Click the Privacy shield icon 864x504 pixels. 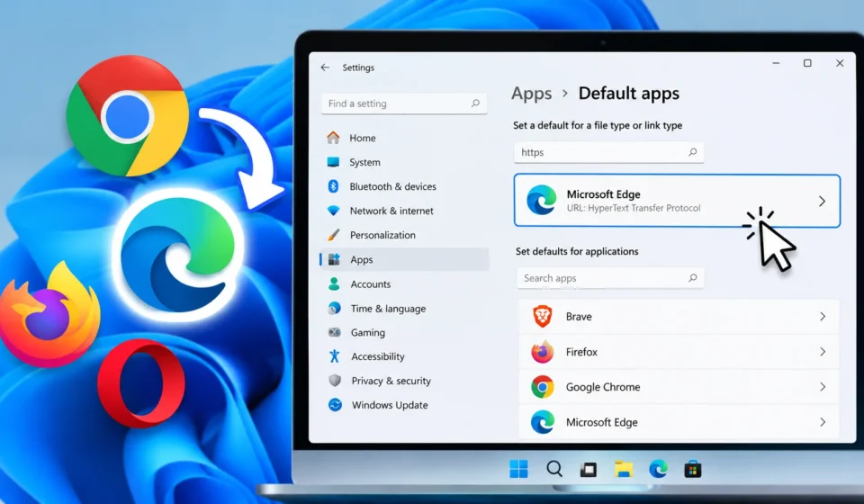[x=335, y=381]
